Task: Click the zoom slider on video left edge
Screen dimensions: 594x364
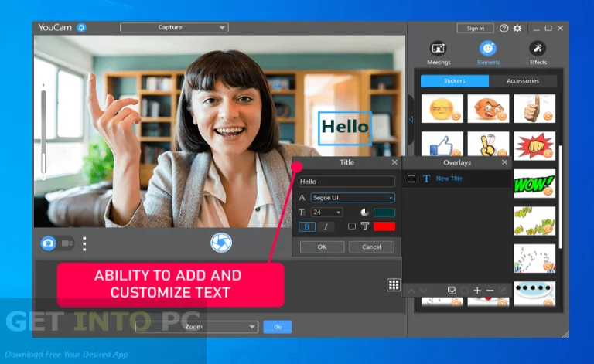Action: 43,131
